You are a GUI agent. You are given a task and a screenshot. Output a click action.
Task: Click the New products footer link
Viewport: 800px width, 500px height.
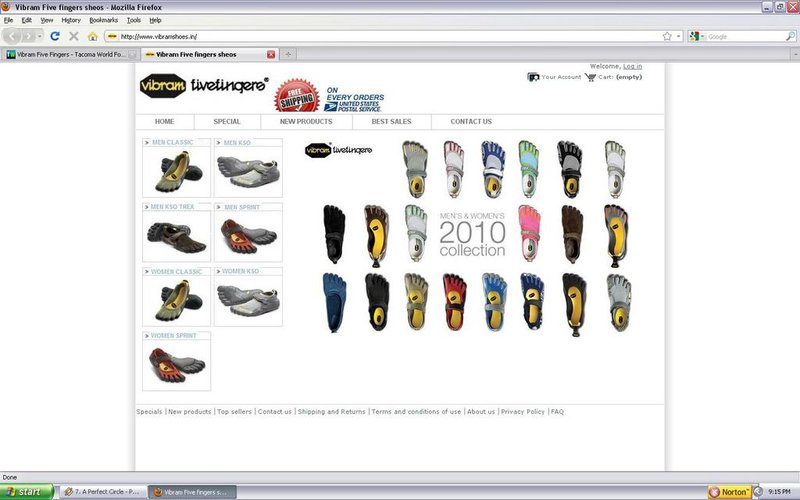pyautogui.click(x=189, y=411)
